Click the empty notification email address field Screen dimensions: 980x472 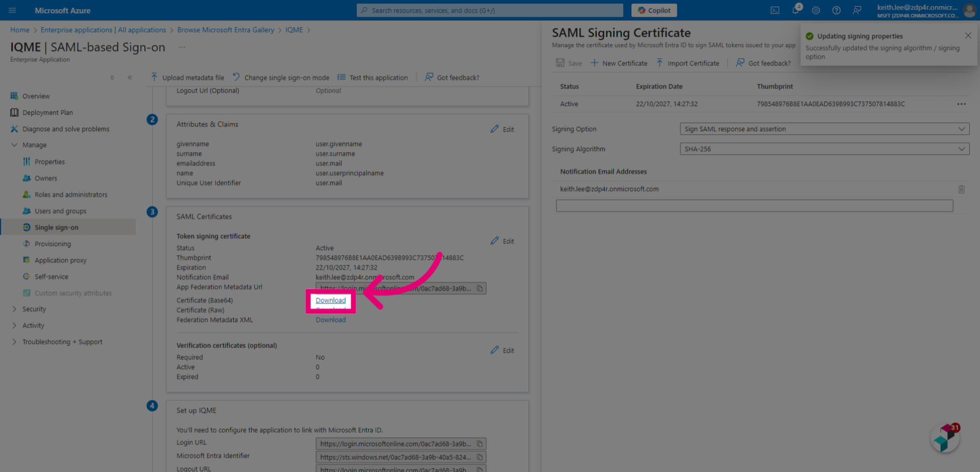[754, 206]
